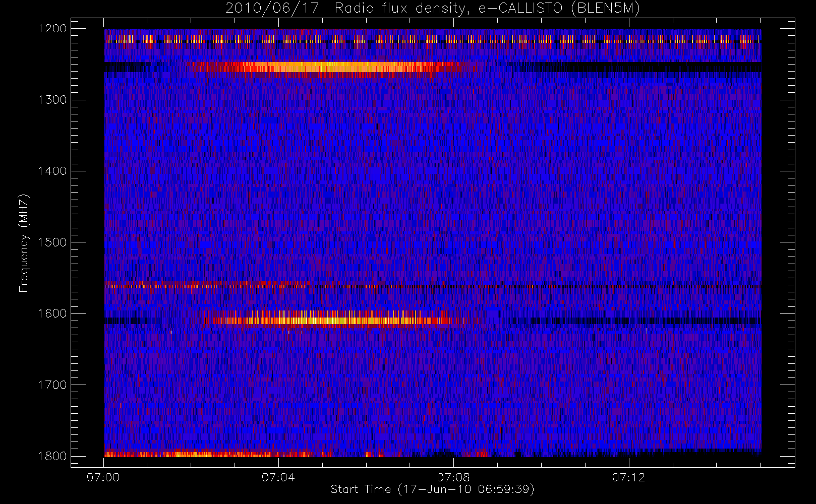816x504 pixels.
Task: Click the 07:08 time tick label
Action: 453,477
